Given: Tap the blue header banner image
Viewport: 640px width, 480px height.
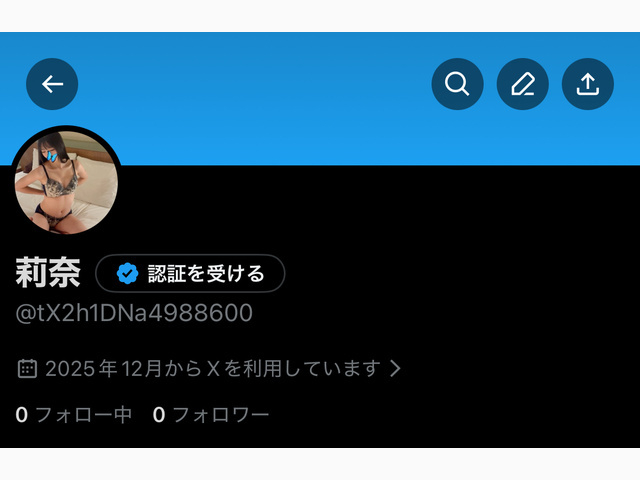Looking at the screenshot, I should (x=320, y=99).
